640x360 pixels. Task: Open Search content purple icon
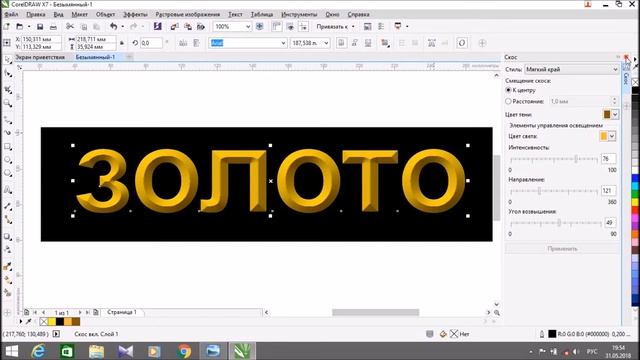[158, 27]
